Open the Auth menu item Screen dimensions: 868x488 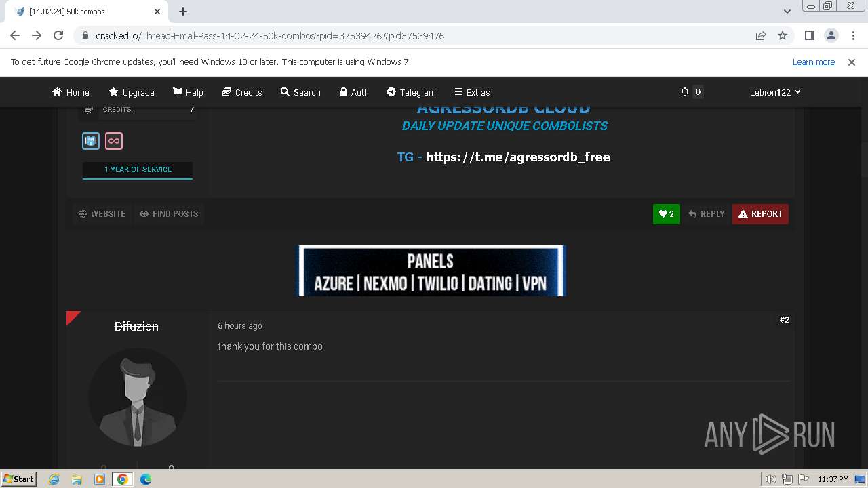coord(354,92)
